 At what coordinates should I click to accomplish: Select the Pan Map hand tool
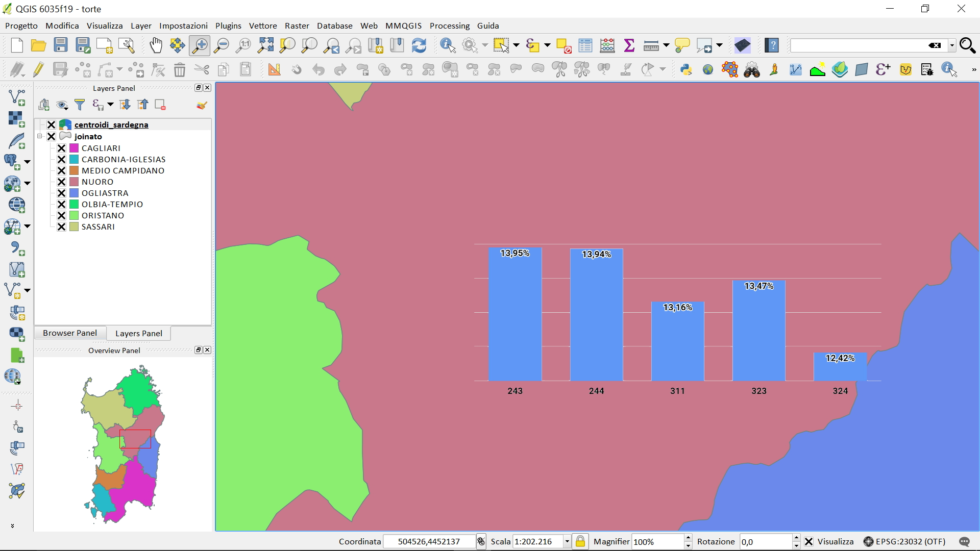tap(156, 45)
